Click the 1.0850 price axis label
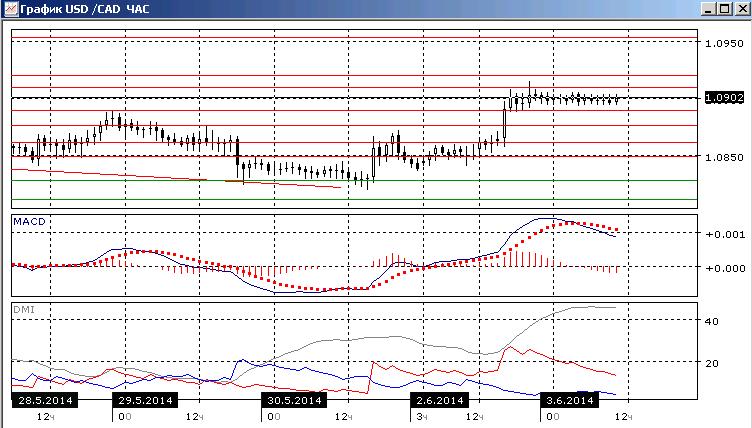 pos(724,157)
